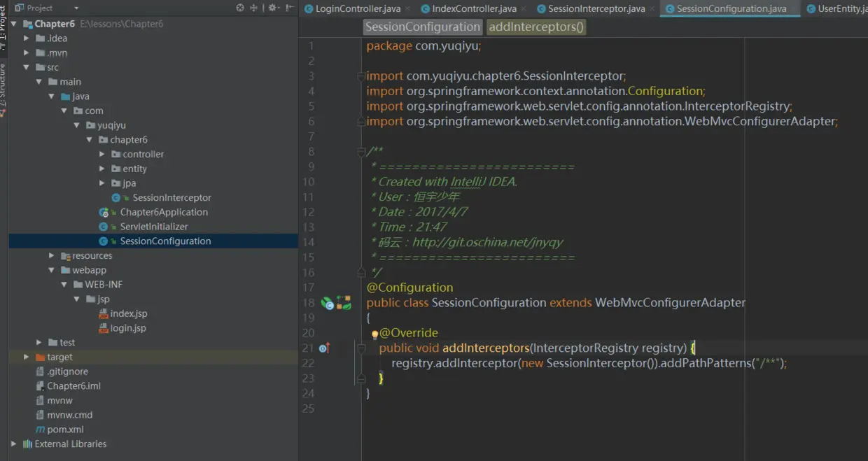This screenshot has width=868, height=461.
Task: Select pom.xml in the project tree
Action: tap(66, 430)
